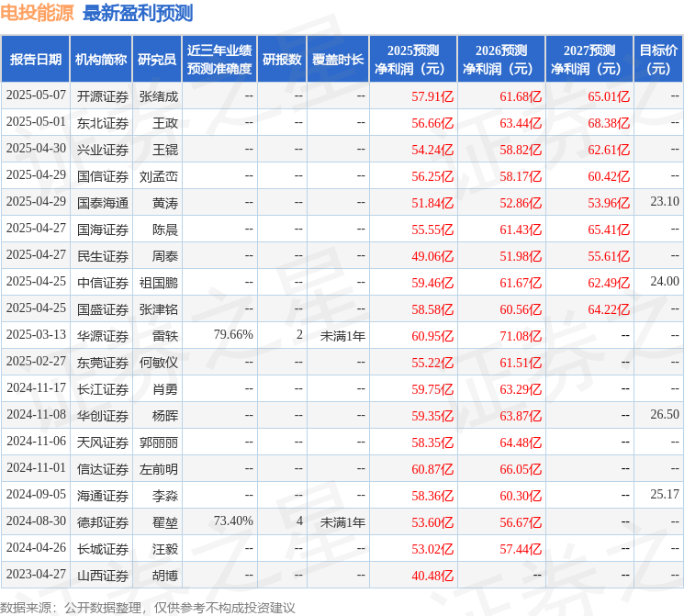Click value 65.01亿 in 2027 forecast

pos(609,96)
